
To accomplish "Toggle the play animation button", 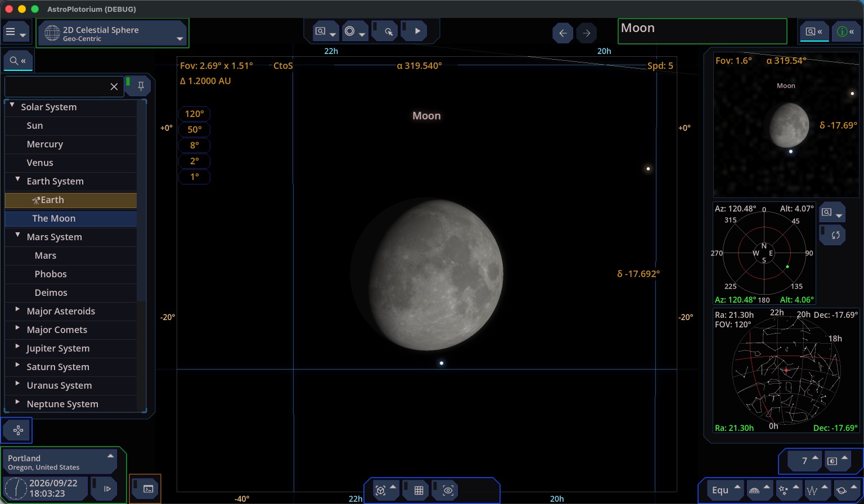I will click(x=417, y=31).
